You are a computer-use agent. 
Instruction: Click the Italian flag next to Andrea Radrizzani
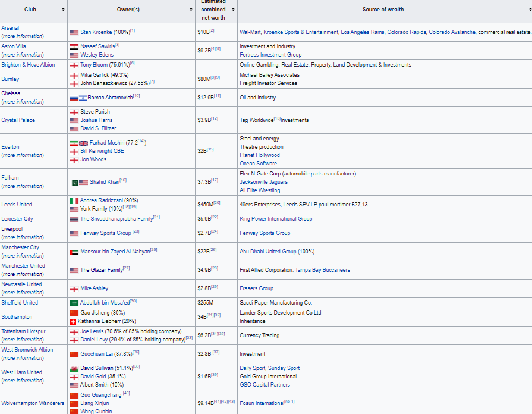point(74,201)
